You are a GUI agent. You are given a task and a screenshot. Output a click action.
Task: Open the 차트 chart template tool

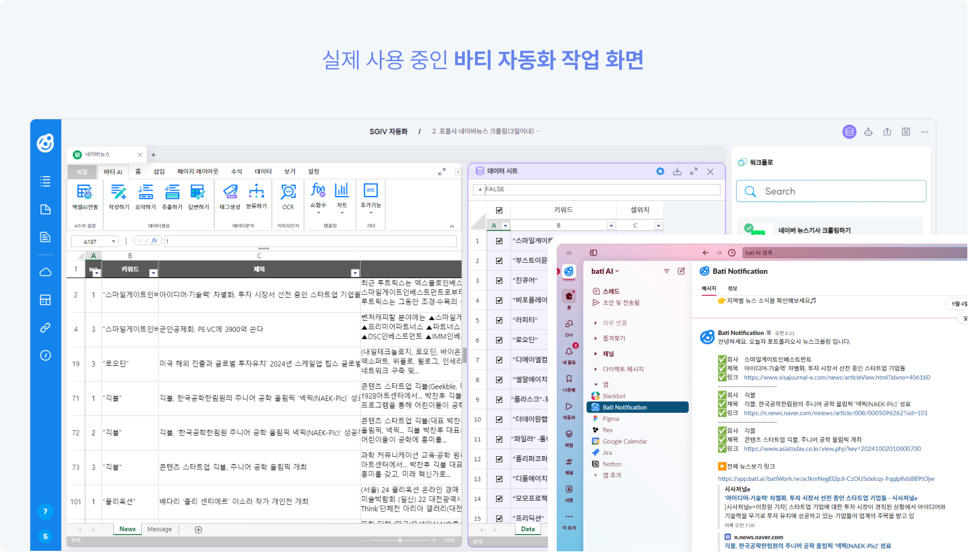(x=342, y=197)
